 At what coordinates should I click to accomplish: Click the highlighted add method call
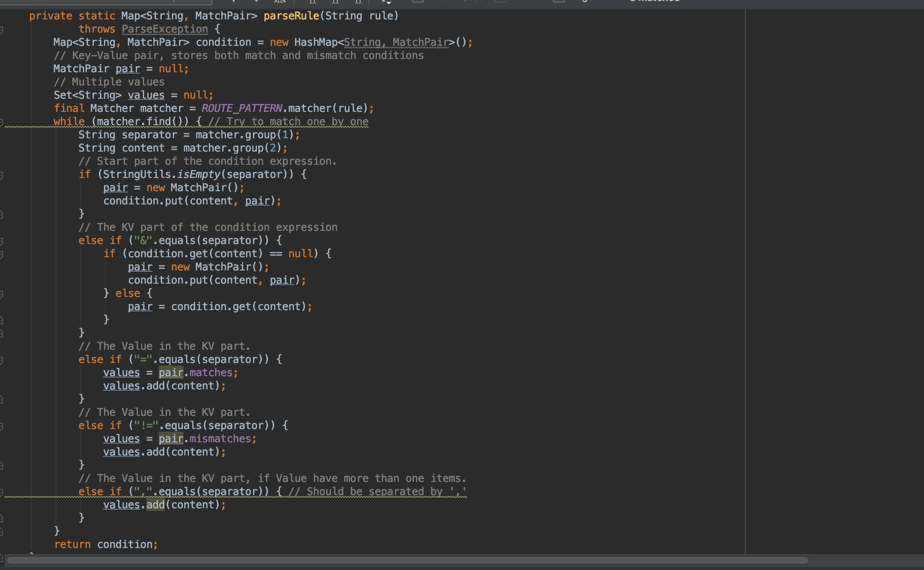155,505
